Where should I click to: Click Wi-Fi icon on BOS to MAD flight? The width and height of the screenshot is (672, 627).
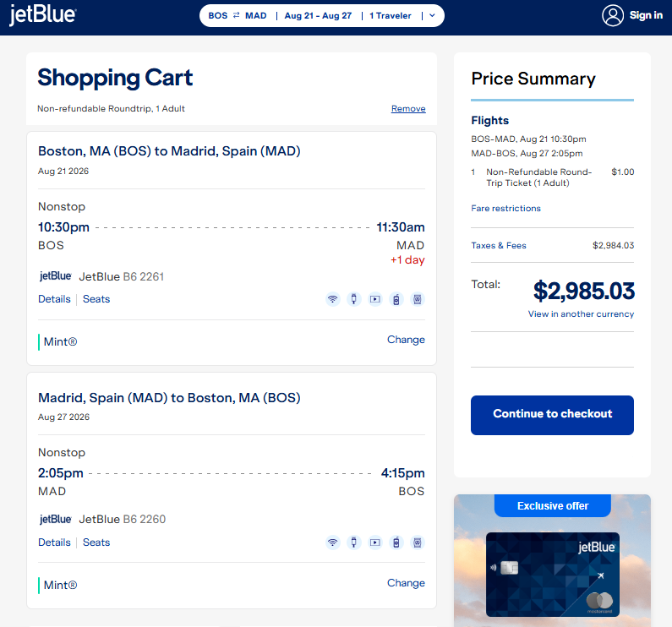(332, 299)
